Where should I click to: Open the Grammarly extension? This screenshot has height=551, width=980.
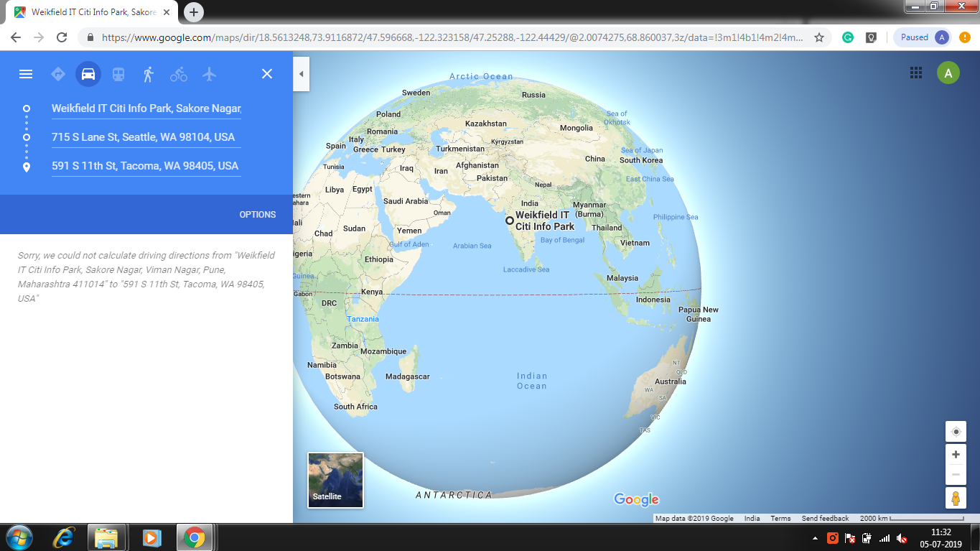(x=848, y=37)
